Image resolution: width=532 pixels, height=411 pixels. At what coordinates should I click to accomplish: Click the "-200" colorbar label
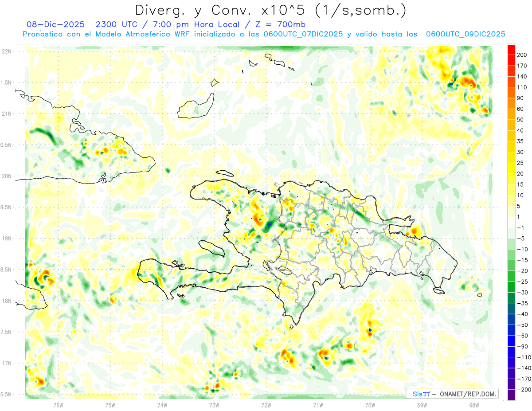tap(525, 390)
